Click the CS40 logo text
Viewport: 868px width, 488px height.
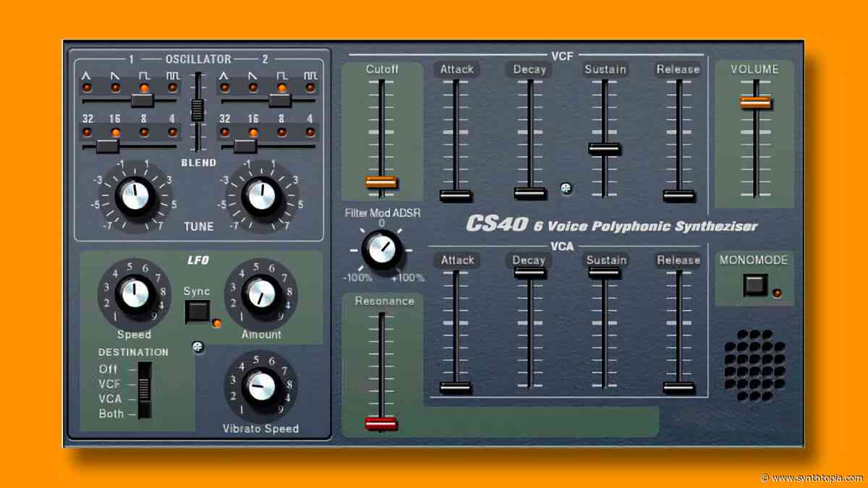(x=497, y=223)
